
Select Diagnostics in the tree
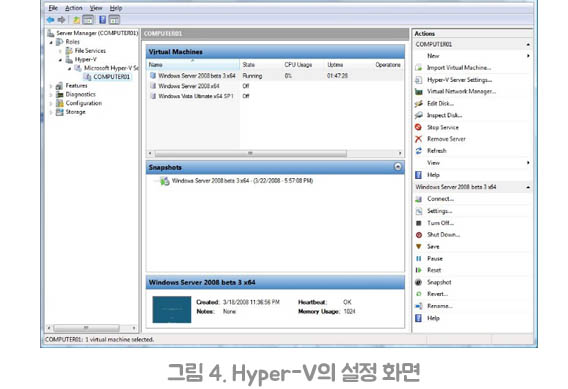coord(80,94)
